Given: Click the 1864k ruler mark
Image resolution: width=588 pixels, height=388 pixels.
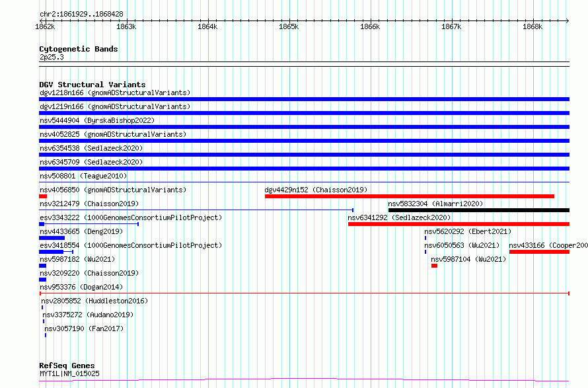Looking at the screenshot, I should [x=207, y=26].
